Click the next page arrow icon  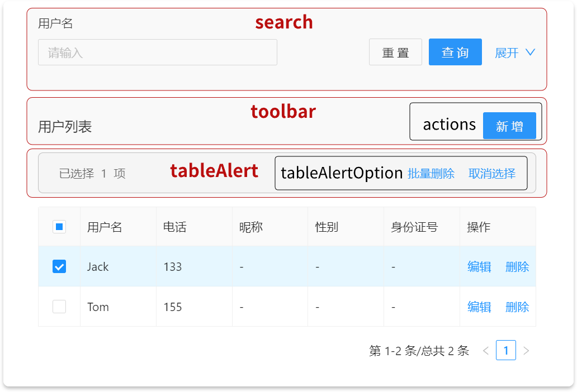(526, 351)
